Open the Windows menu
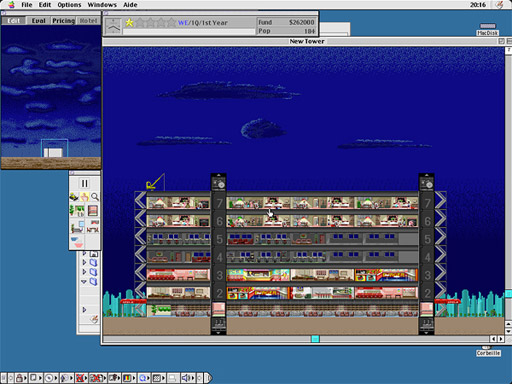Viewport: 512px width, 384px height. click(x=102, y=5)
